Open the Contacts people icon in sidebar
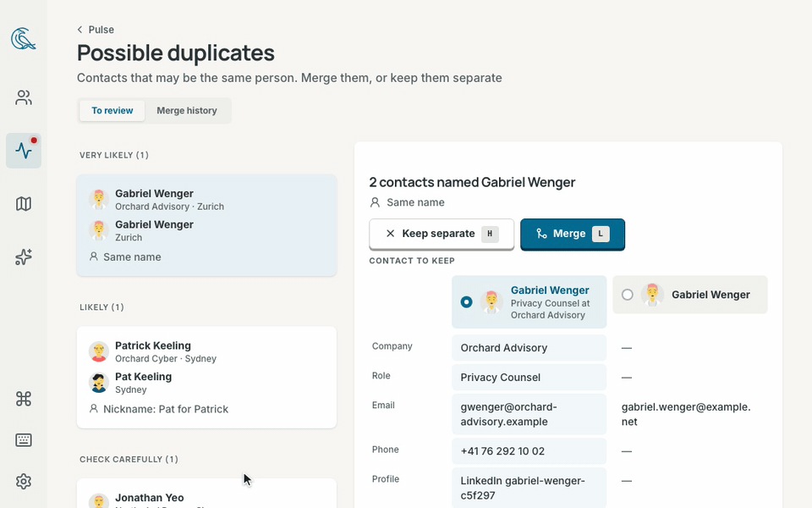The image size is (812, 508). 24,97
